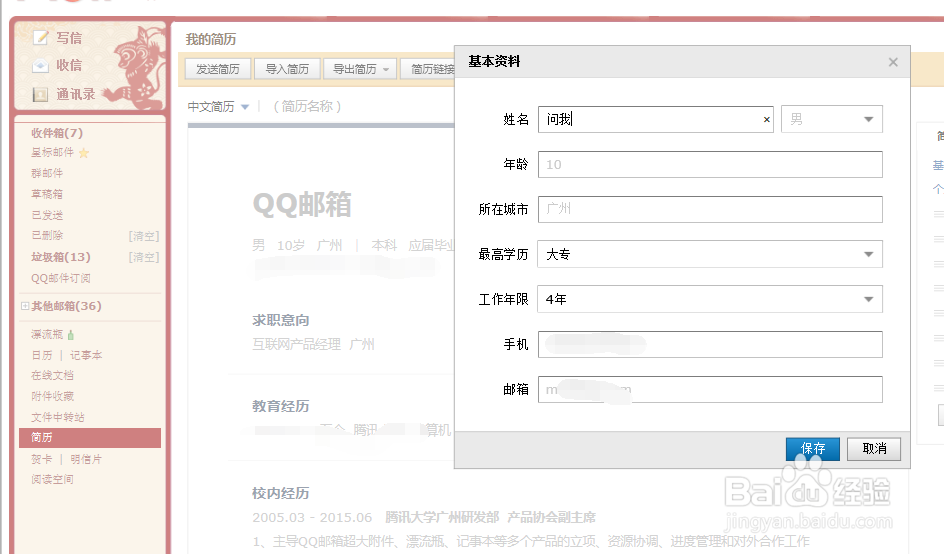
Task: Click the 发送简历 button
Action: pos(218,69)
